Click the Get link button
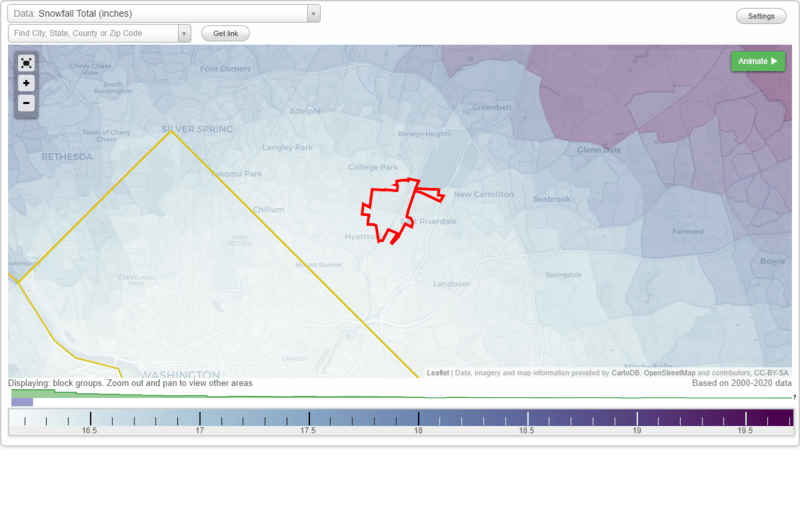 click(226, 34)
